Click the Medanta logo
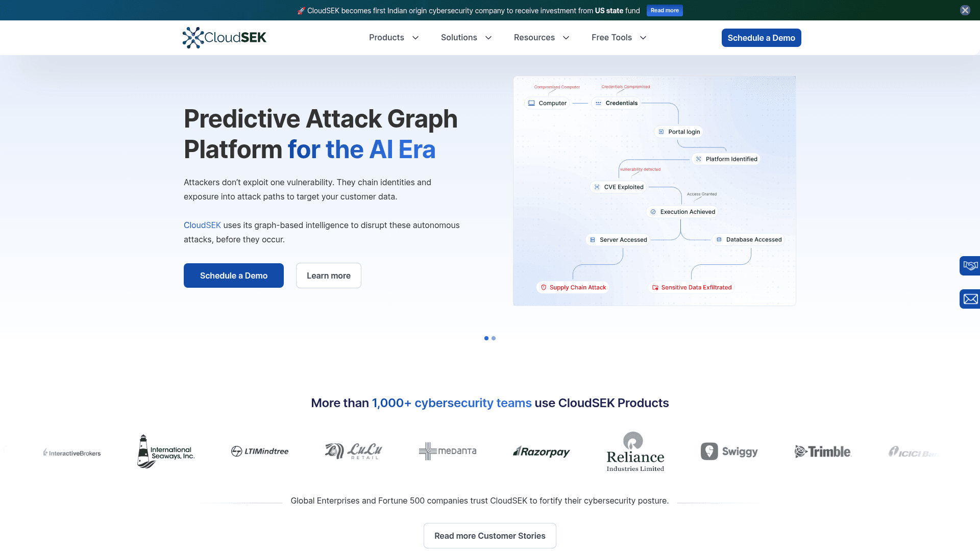This screenshot has width=980, height=551. [x=448, y=452]
